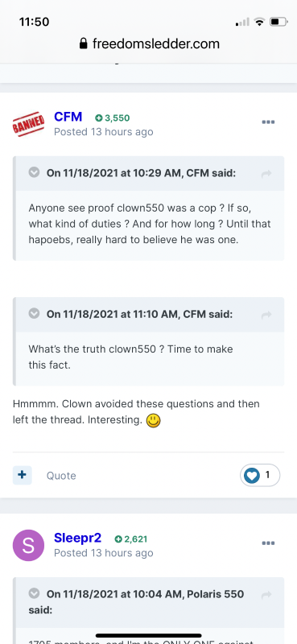Open options menu for CFM's post

tap(268, 122)
